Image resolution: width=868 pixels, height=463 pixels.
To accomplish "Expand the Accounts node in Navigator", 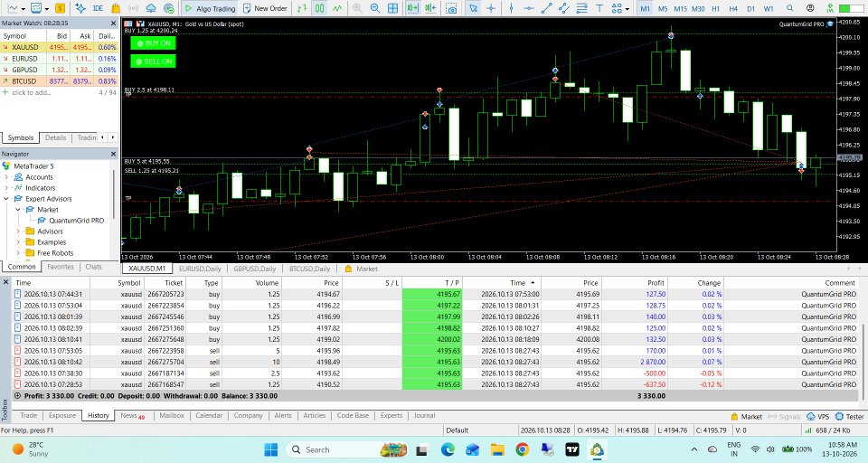I will click(x=6, y=177).
